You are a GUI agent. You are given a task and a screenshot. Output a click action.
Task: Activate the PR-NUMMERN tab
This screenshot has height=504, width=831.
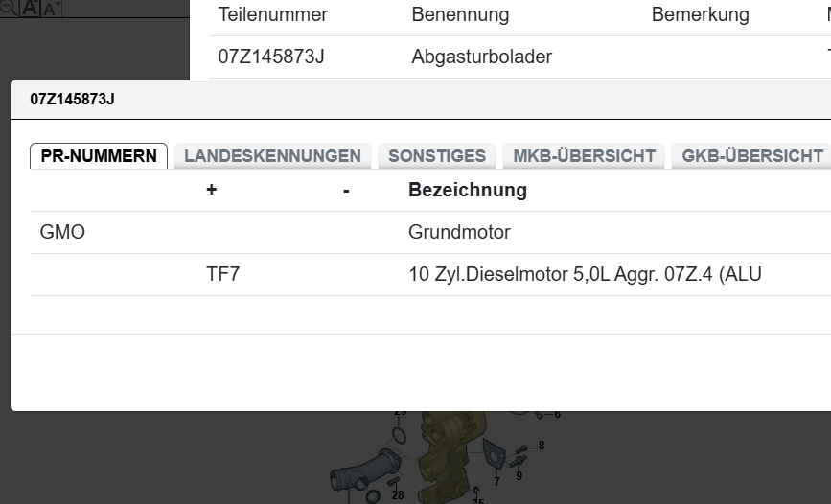(99, 156)
